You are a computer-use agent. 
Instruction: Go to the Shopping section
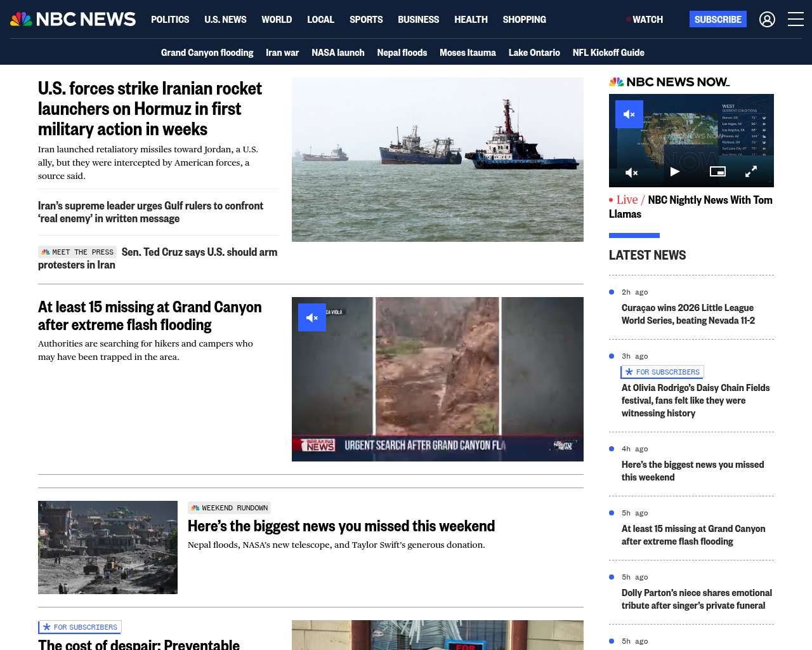(524, 20)
